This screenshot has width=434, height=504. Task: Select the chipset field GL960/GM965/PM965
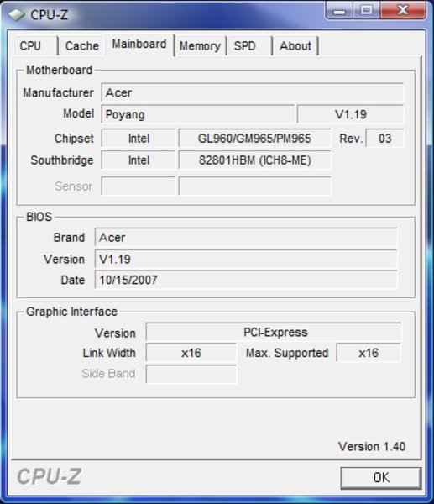pos(254,139)
